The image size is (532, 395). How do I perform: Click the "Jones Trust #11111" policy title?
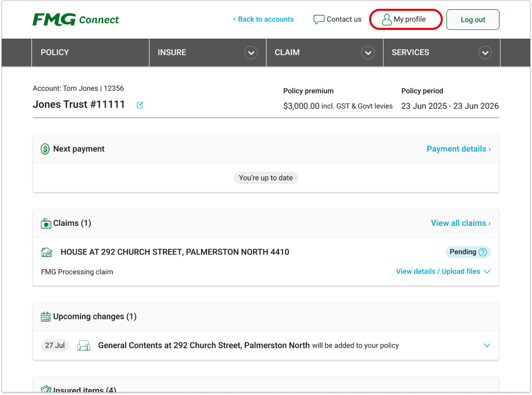(79, 105)
